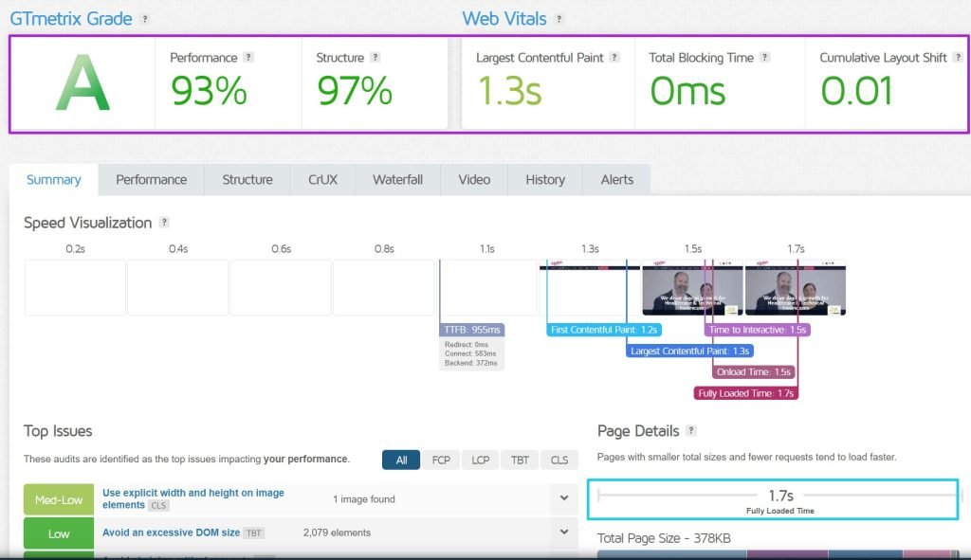Click Largest Contentful Paint help icon
Viewport: 971px width, 560px height.
(614, 58)
